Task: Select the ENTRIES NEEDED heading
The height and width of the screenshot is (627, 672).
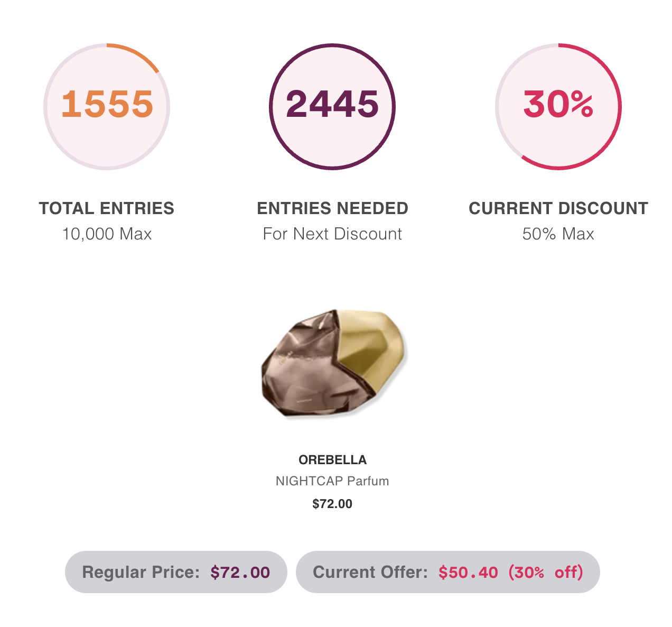Action: (x=332, y=208)
